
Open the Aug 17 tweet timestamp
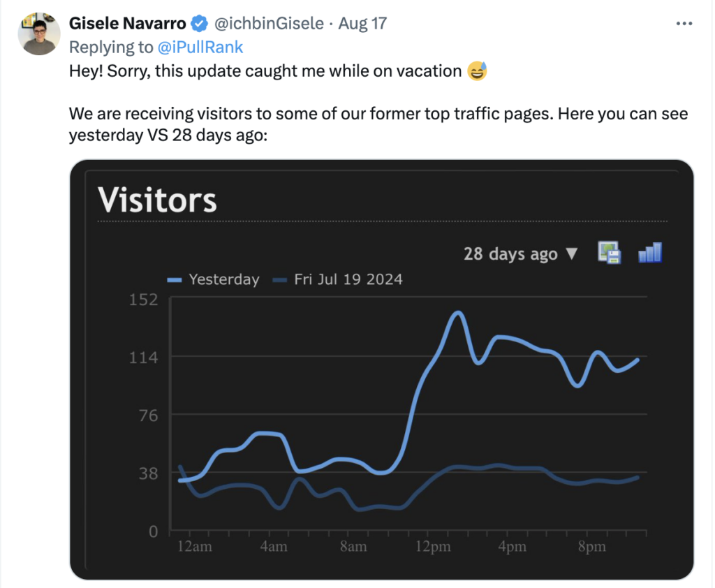(x=362, y=24)
